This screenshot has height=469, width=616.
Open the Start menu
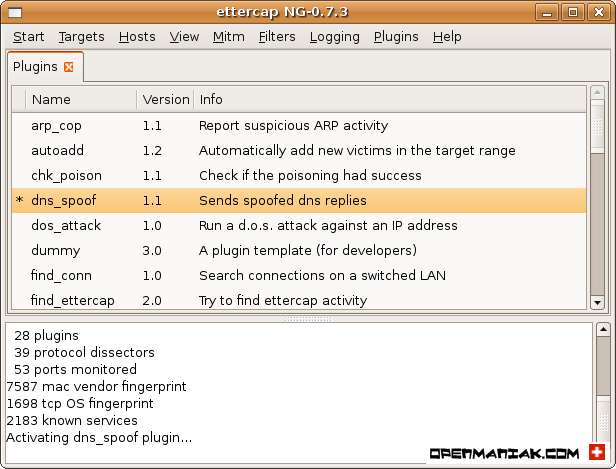(x=28, y=37)
